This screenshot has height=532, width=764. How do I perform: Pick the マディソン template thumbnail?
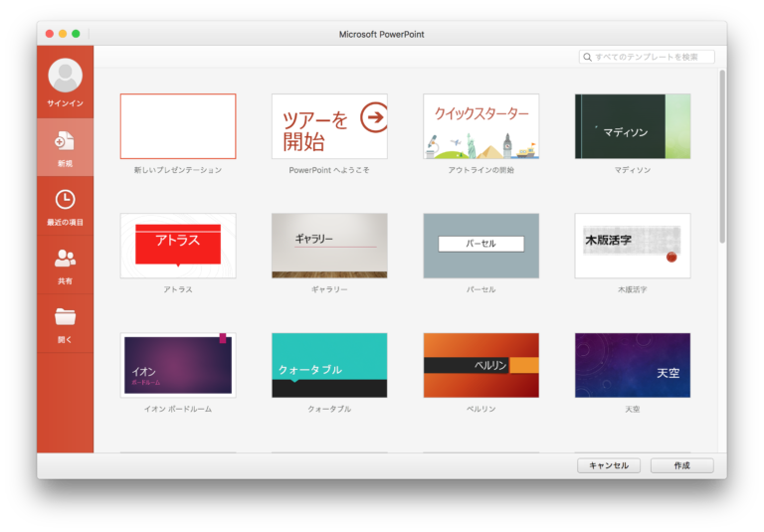point(632,126)
